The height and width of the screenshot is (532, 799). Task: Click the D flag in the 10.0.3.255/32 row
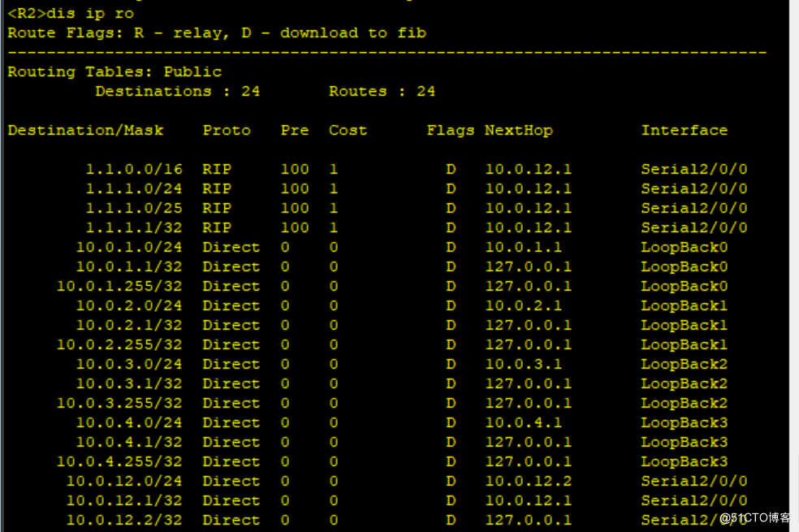coord(451,403)
